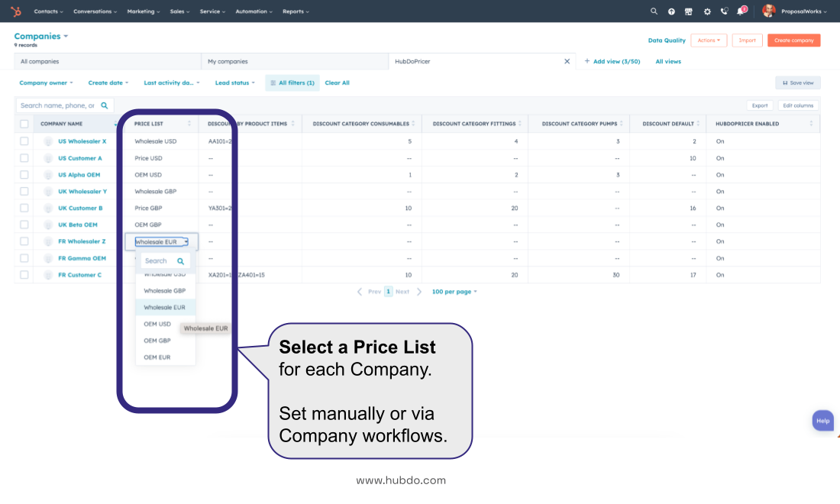Click the Edit columns button
This screenshot has width=840, height=504.
798,105
